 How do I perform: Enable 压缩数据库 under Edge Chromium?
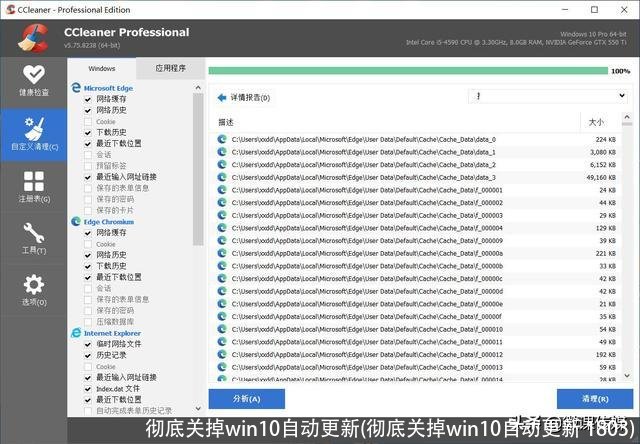[x=88, y=322]
